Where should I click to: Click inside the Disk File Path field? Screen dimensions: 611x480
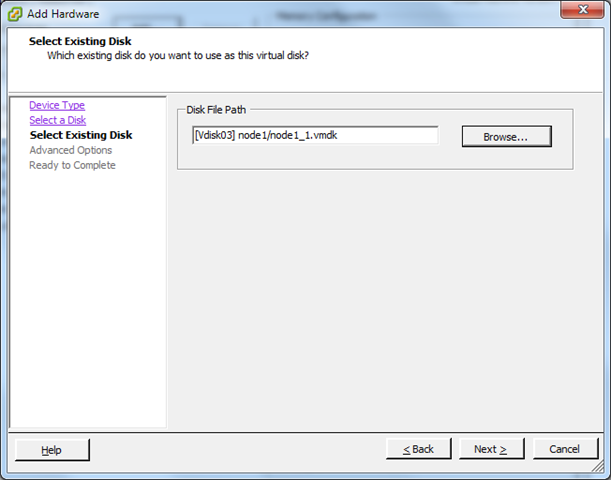click(x=315, y=135)
